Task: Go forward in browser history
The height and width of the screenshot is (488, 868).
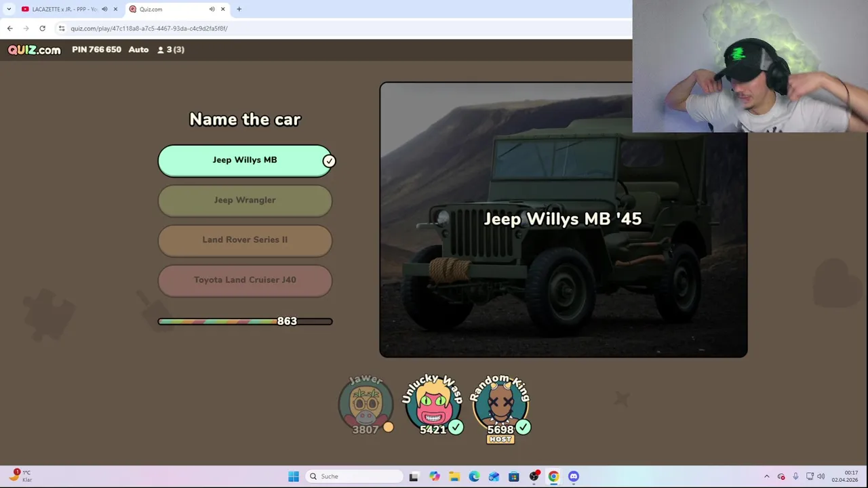Action: pyautogui.click(x=26, y=28)
